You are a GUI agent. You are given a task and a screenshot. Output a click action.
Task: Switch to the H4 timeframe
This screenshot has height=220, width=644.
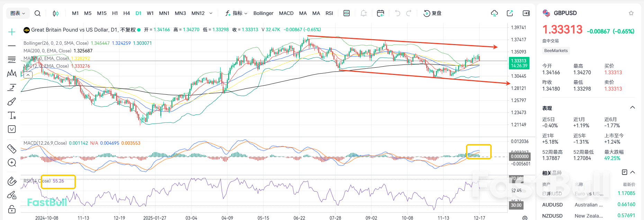(x=126, y=13)
